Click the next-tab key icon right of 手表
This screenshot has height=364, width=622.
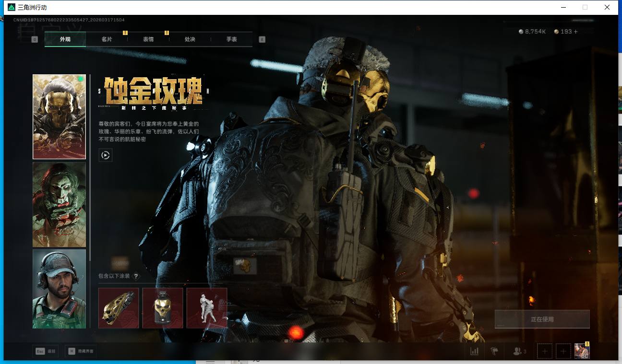(262, 39)
